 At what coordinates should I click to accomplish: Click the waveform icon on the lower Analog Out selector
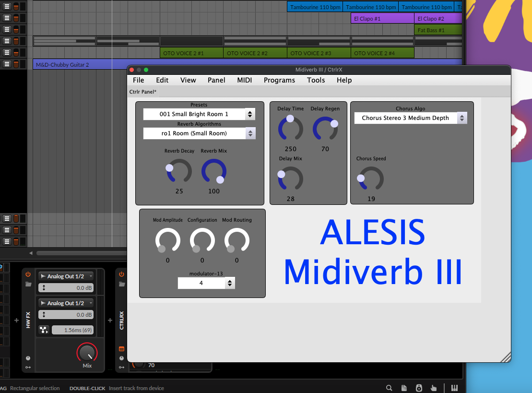(43, 303)
